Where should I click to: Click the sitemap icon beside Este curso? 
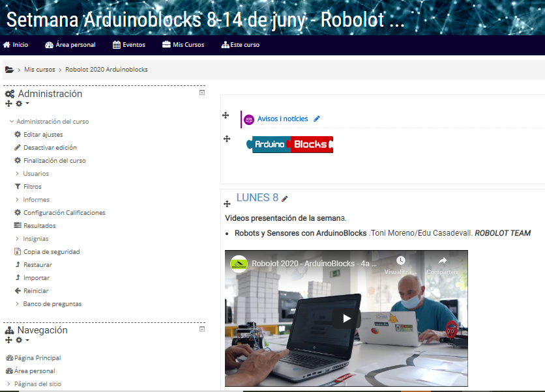pyautogui.click(x=225, y=45)
